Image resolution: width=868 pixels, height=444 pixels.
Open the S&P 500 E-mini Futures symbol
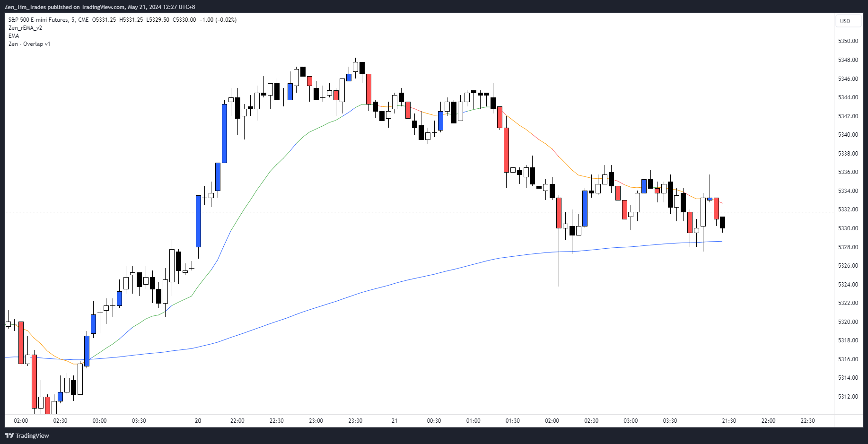tap(39, 20)
